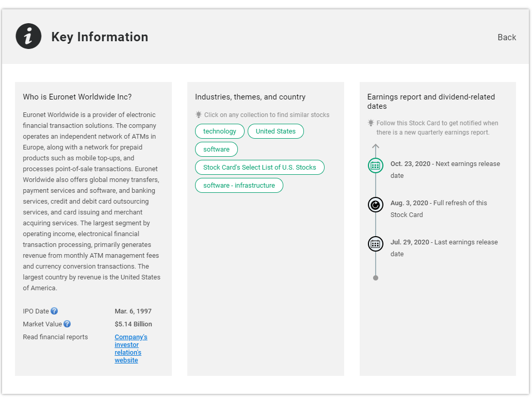The width and height of the screenshot is (532, 398).
Task: Click the lightbulb tip icon beside collections hint
Action: [199, 114]
